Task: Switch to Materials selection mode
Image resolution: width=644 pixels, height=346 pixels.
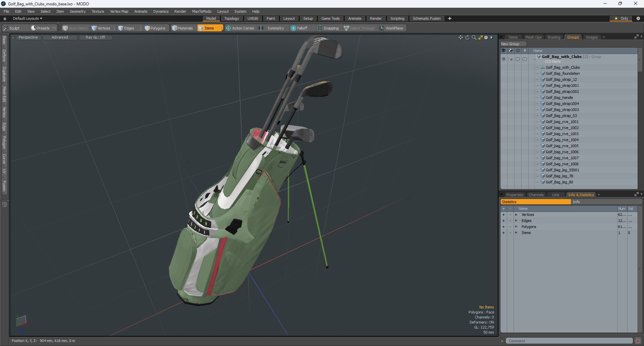Action: [x=182, y=28]
